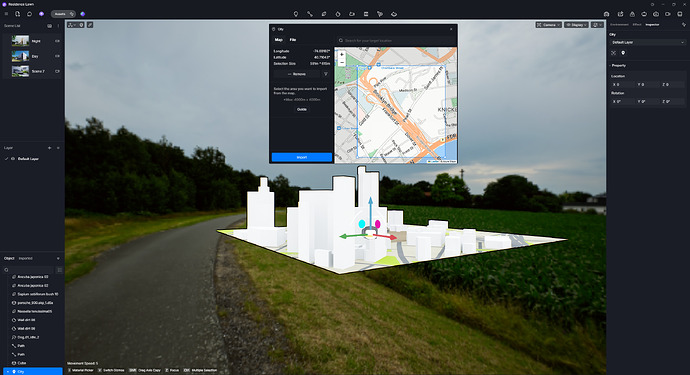The height and width of the screenshot is (375, 690).
Task: Toggle the camera icon right of Scene 7
Action: 57,71
